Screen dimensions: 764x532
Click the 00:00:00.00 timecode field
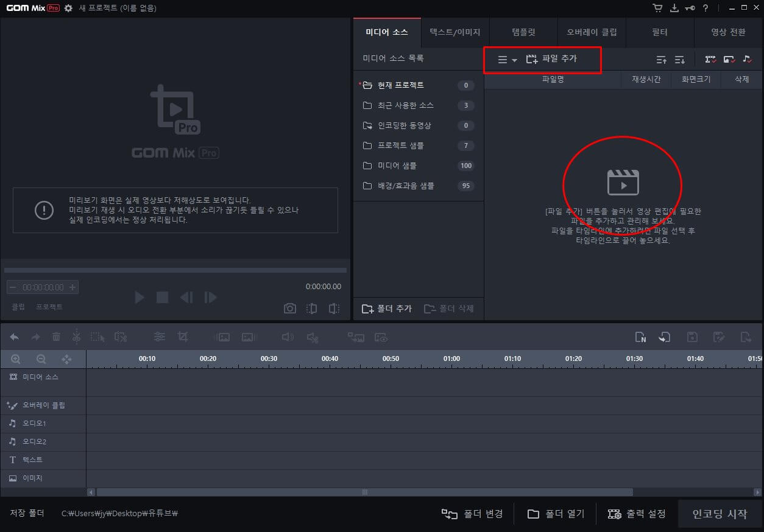click(x=43, y=287)
